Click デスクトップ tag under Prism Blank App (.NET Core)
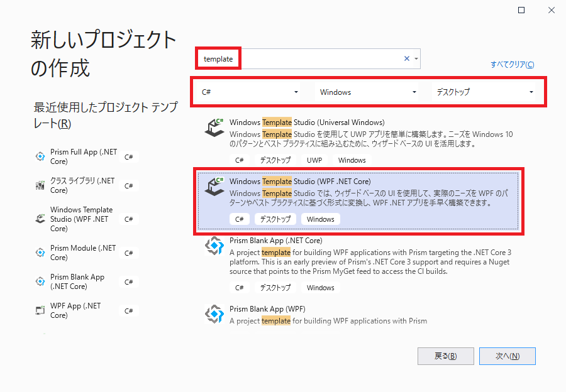Screen dimensions: 566x392 [x=275, y=288]
